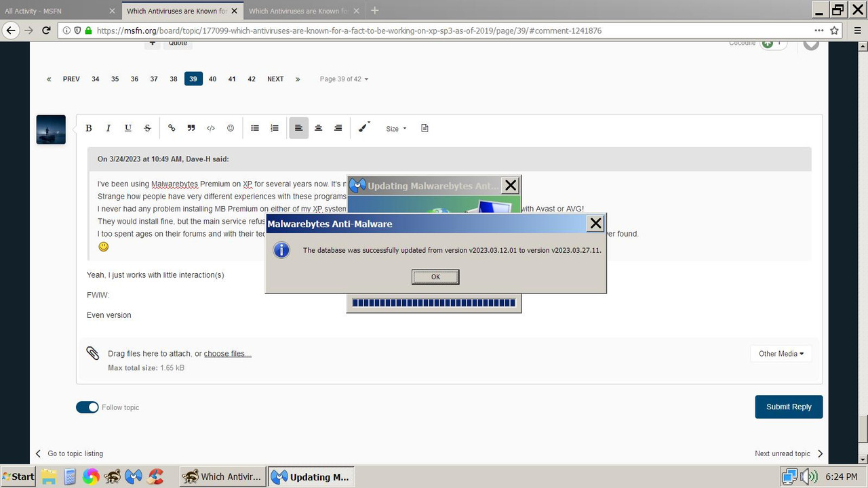The height and width of the screenshot is (488, 868).
Task: Expand the Page 39 of 42 dropdown
Action: coord(344,79)
